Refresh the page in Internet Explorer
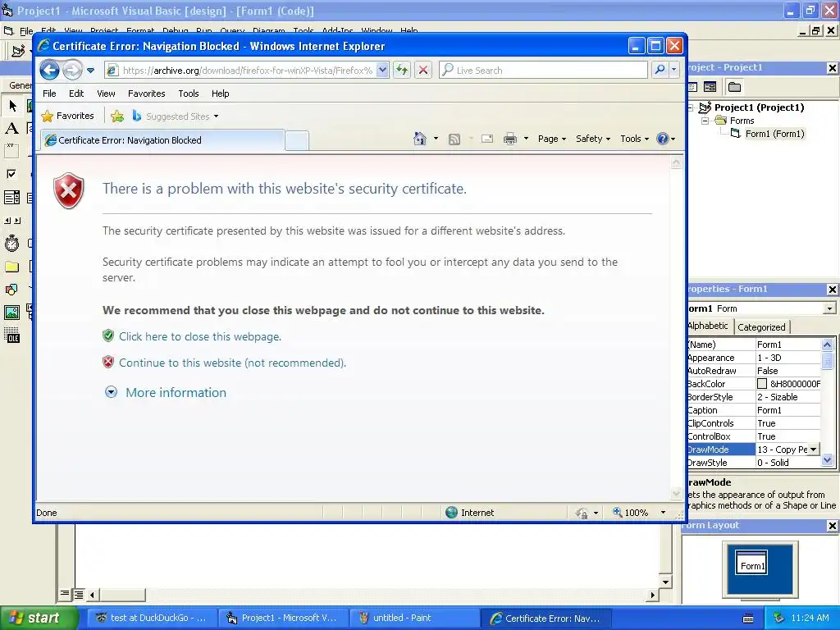This screenshot has width=840, height=630. click(402, 71)
